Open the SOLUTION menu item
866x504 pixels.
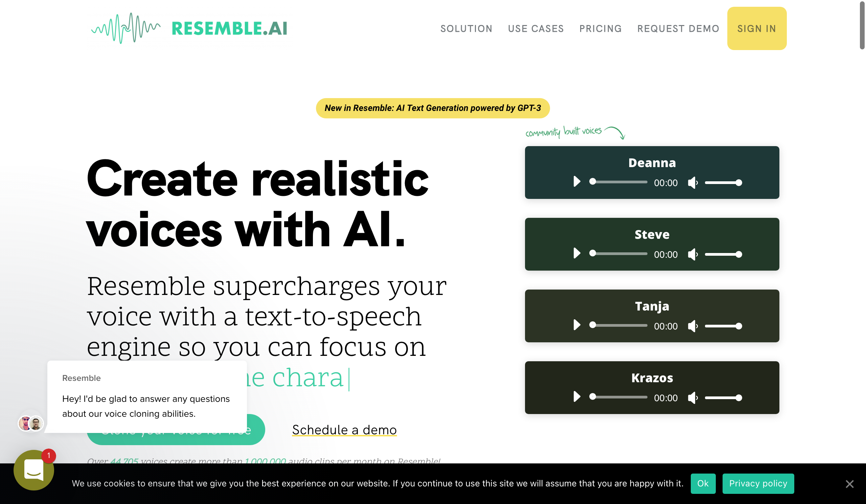pos(466,28)
